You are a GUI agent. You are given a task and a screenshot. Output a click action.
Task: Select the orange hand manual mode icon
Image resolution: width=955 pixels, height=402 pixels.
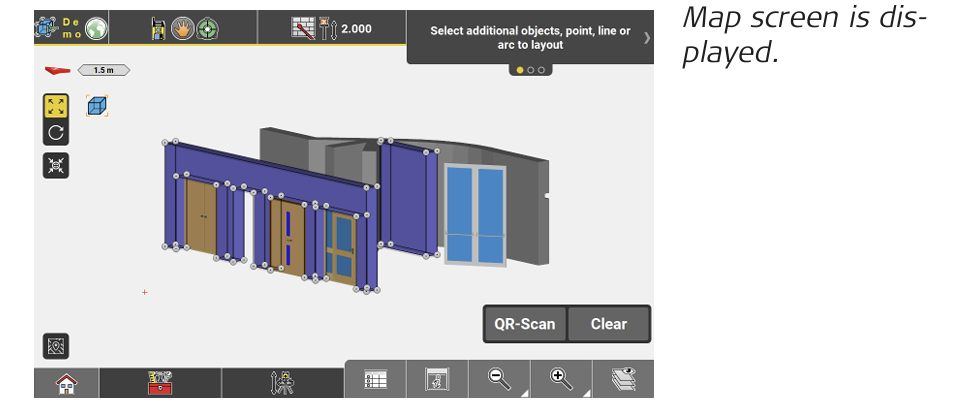[x=183, y=29]
